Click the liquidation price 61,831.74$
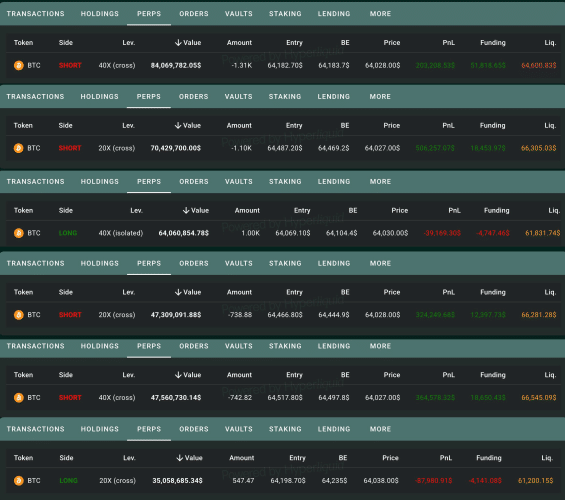Image resolution: width=565 pixels, height=500 pixels. (x=543, y=233)
